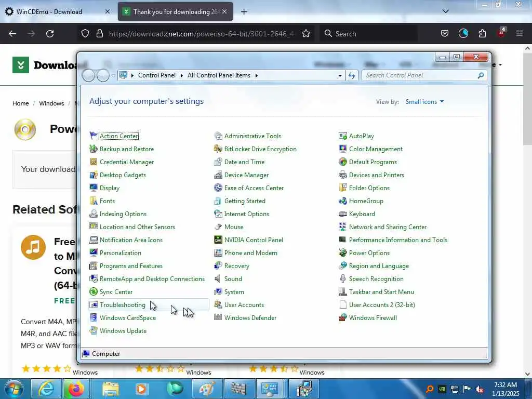Click the User Accounts link

coord(244,305)
